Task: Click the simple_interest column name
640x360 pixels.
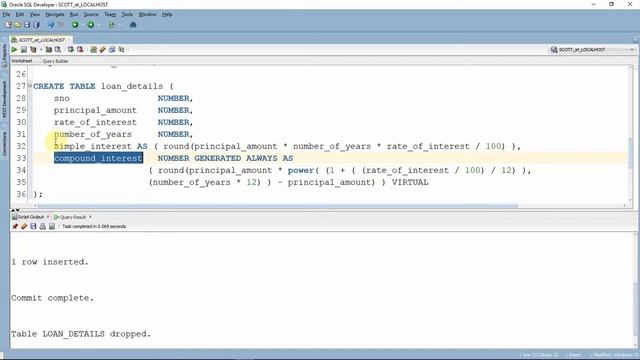Action: click(x=93, y=146)
